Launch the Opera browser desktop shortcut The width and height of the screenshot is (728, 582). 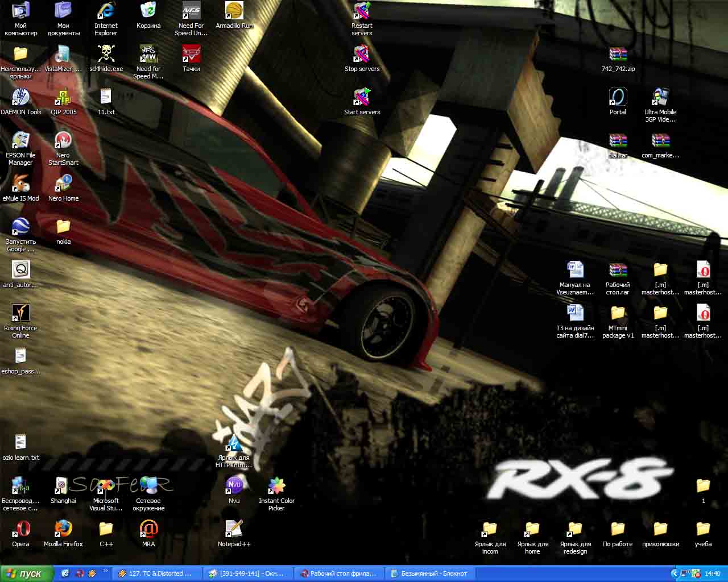(x=20, y=534)
